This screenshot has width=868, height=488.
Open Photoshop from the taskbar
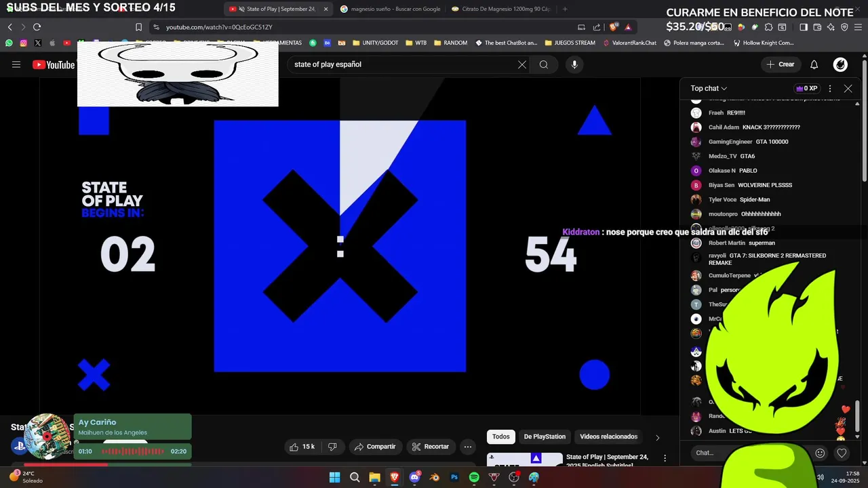pos(454,477)
